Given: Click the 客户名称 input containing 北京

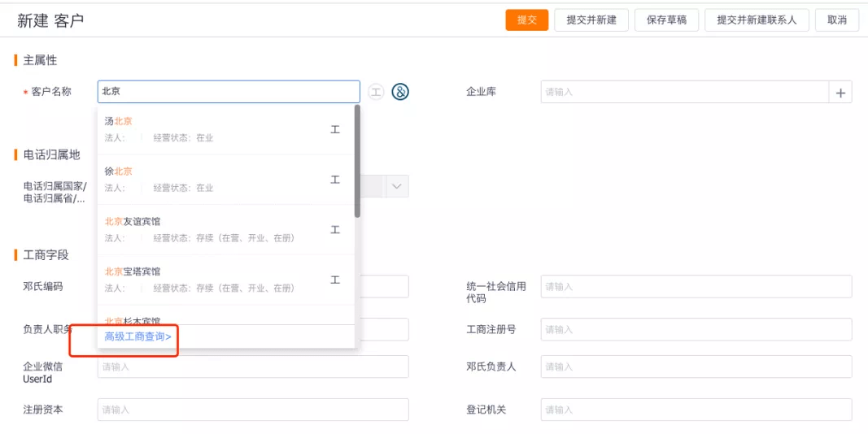Looking at the screenshot, I should coord(229,92).
